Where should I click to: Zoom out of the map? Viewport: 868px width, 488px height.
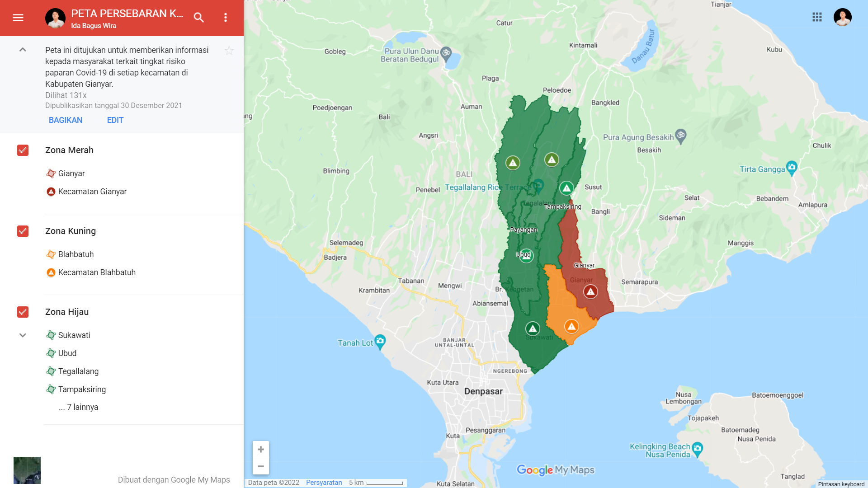click(x=261, y=466)
